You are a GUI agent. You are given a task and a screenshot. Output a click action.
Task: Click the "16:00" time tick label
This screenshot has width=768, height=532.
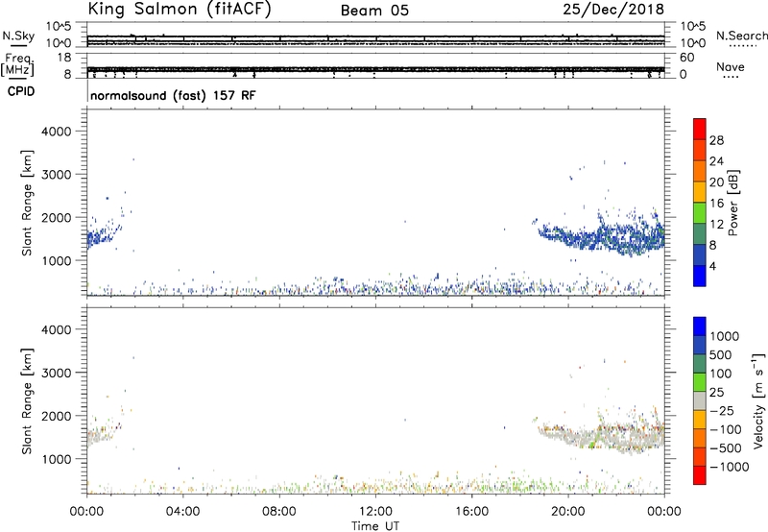[471, 512]
